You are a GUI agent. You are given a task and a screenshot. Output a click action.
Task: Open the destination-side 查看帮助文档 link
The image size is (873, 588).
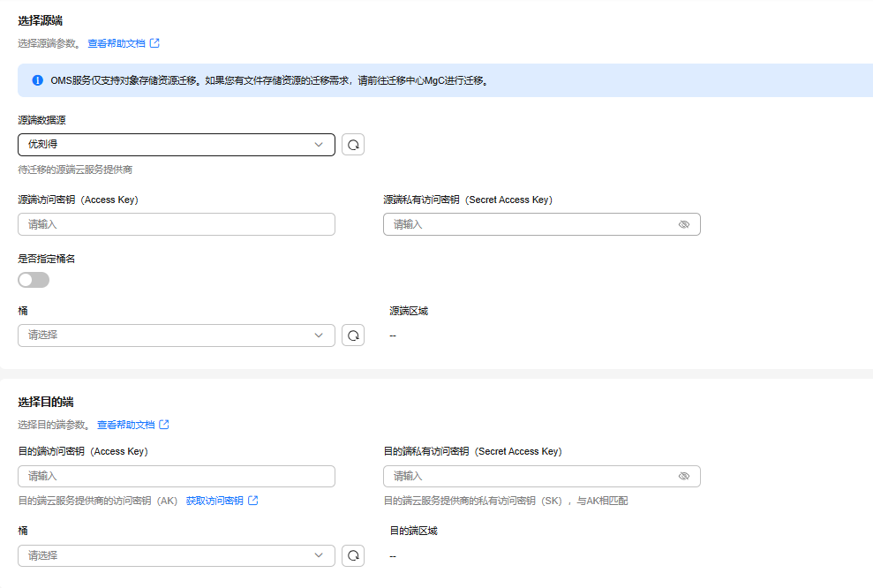[126, 425]
